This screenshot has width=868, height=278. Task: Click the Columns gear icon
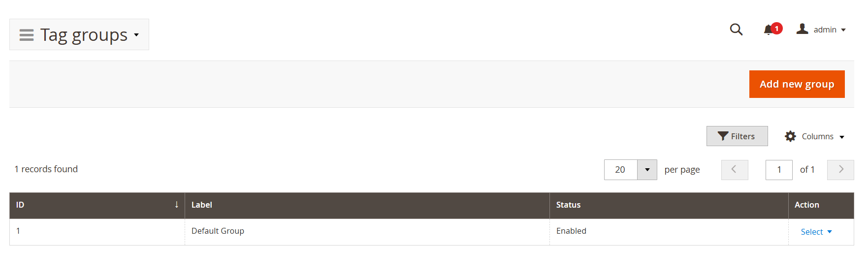point(790,136)
